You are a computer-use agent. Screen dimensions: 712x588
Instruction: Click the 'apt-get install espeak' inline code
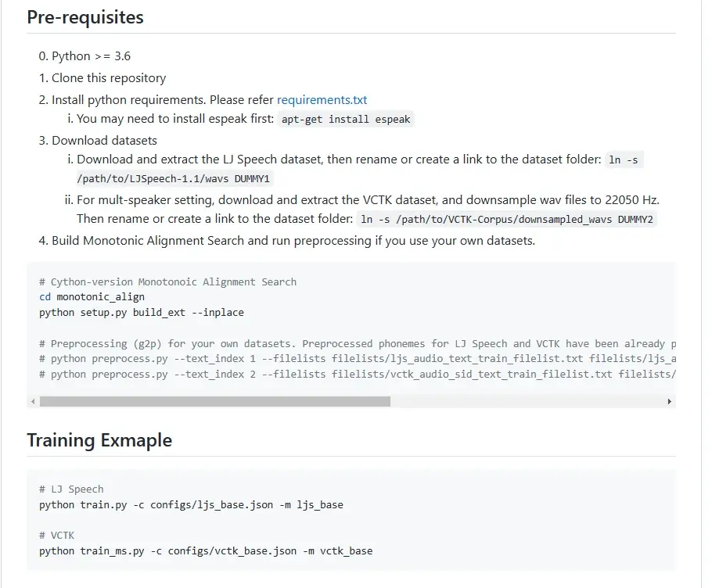(345, 119)
